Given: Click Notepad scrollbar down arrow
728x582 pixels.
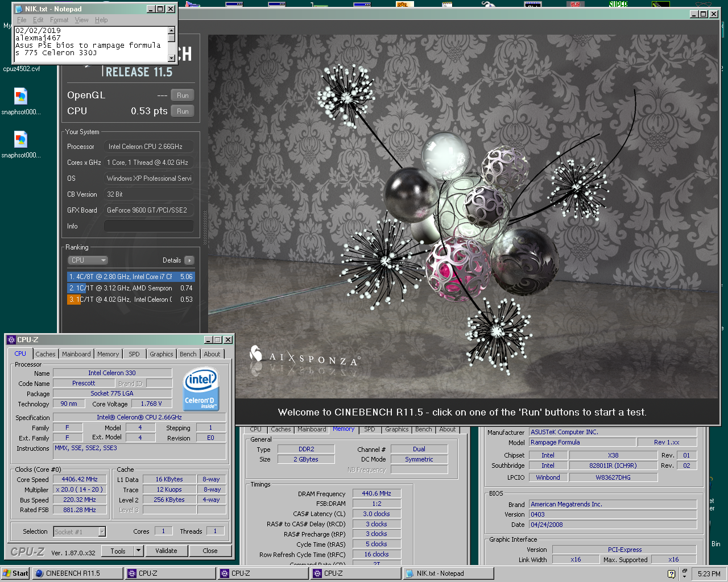Looking at the screenshot, I should [x=171, y=57].
